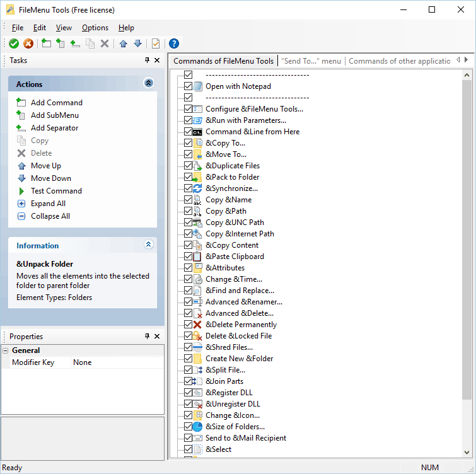Click the red Delete Permanently icon

[197, 325]
